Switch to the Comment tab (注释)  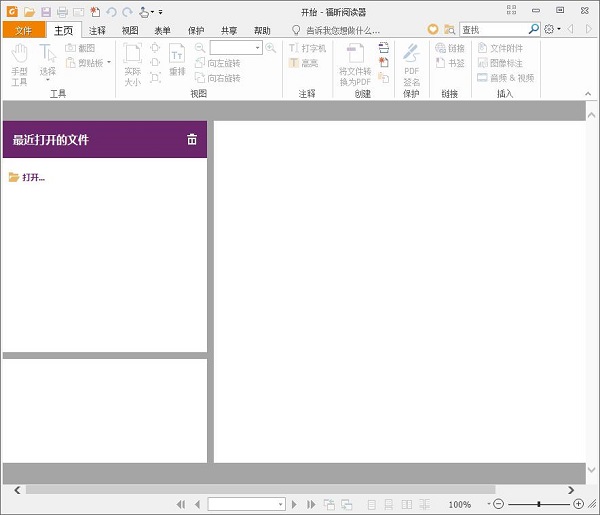pyautogui.click(x=97, y=30)
